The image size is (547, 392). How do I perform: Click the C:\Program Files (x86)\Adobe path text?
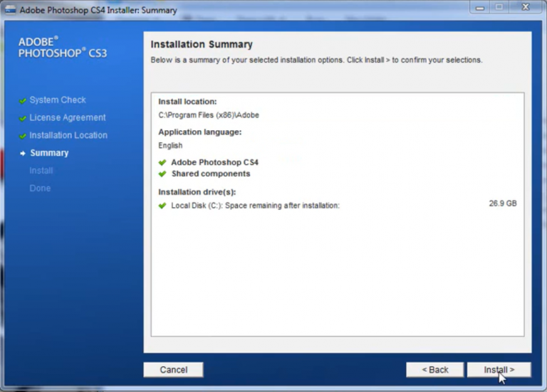(209, 115)
